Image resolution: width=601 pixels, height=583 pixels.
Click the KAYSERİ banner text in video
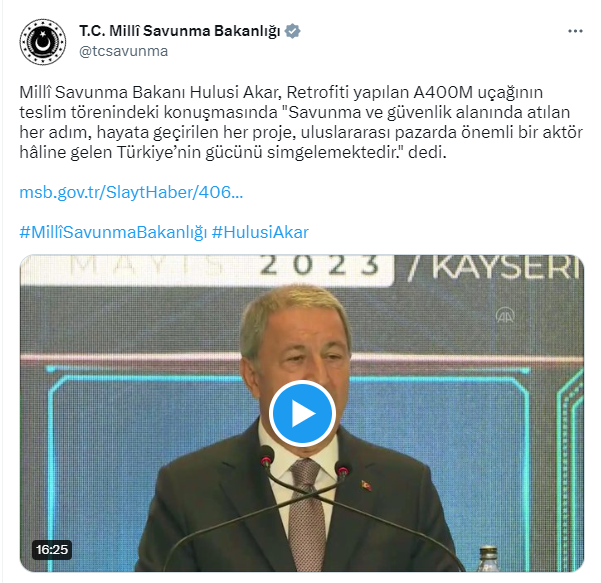click(506, 266)
